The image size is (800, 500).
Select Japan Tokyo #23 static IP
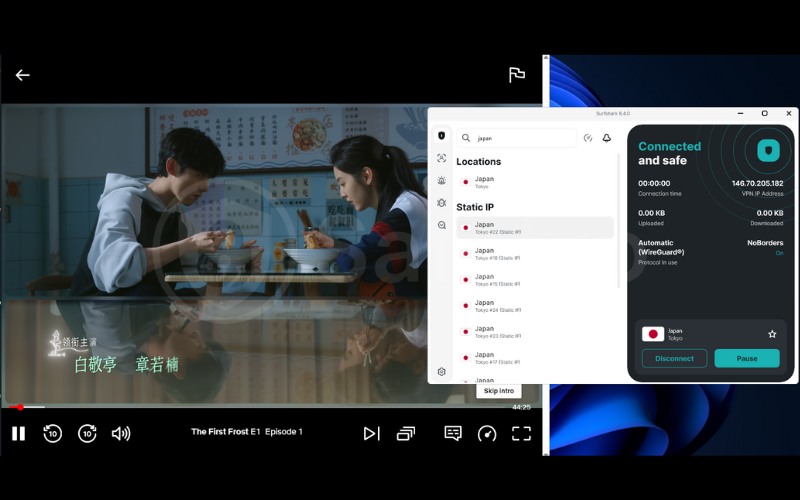point(535,332)
